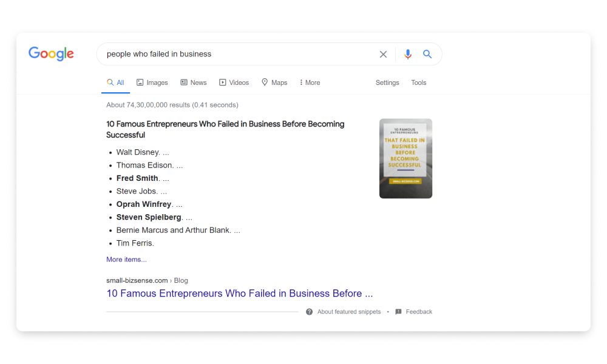Click the About featured snippets help icon

click(x=310, y=312)
